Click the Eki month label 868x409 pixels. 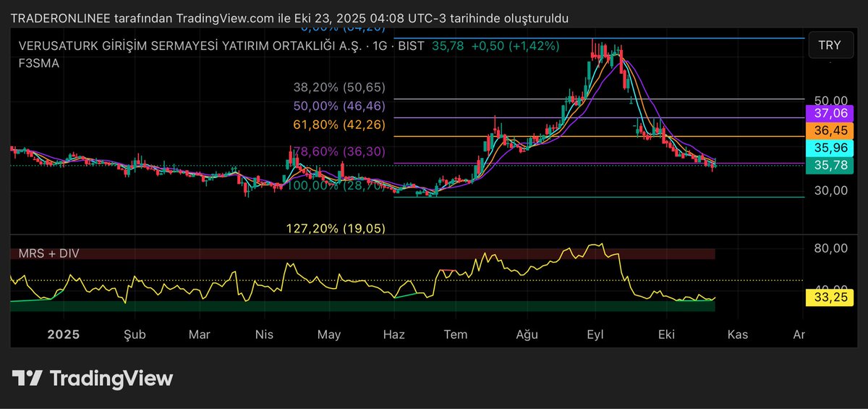click(x=667, y=334)
